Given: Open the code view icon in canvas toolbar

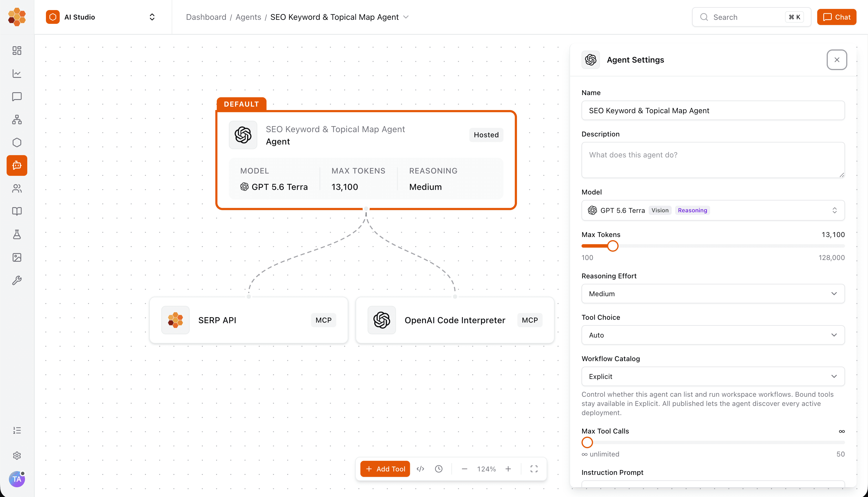Looking at the screenshot, I should pos(420,469).
